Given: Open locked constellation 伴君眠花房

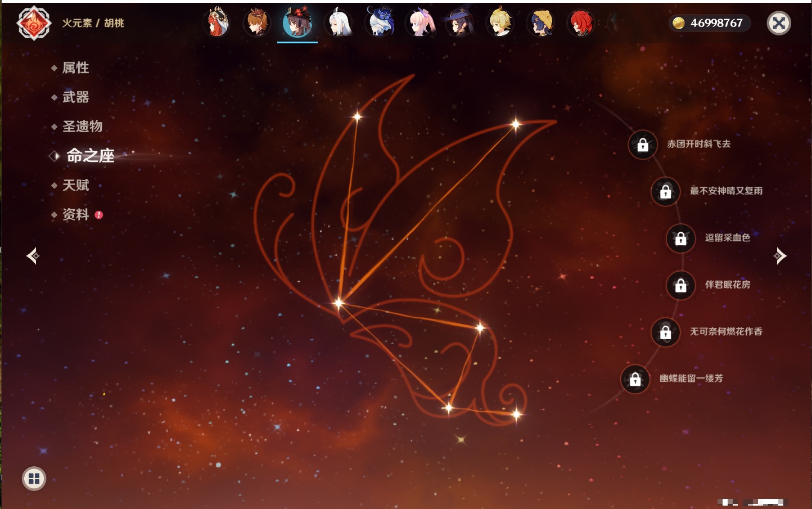Looking at the screenshot, I should tap(681, 285).
